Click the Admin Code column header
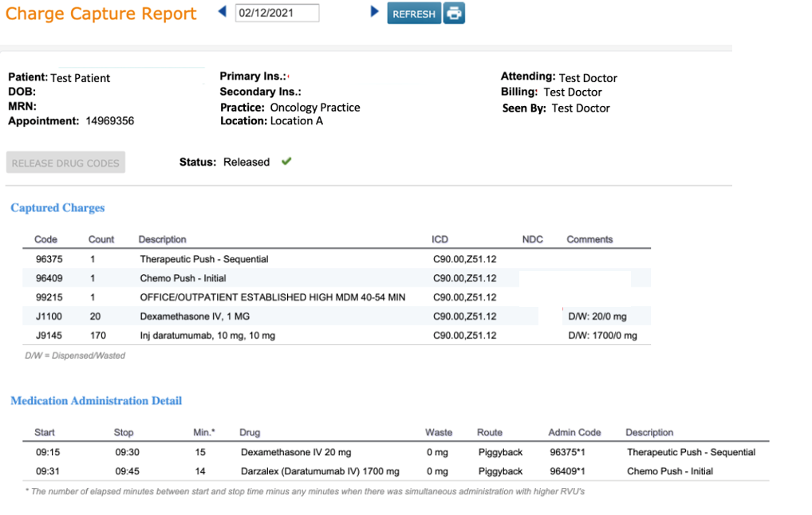The width and height of the screenshot is (812, 515). (x=574, y=432)
